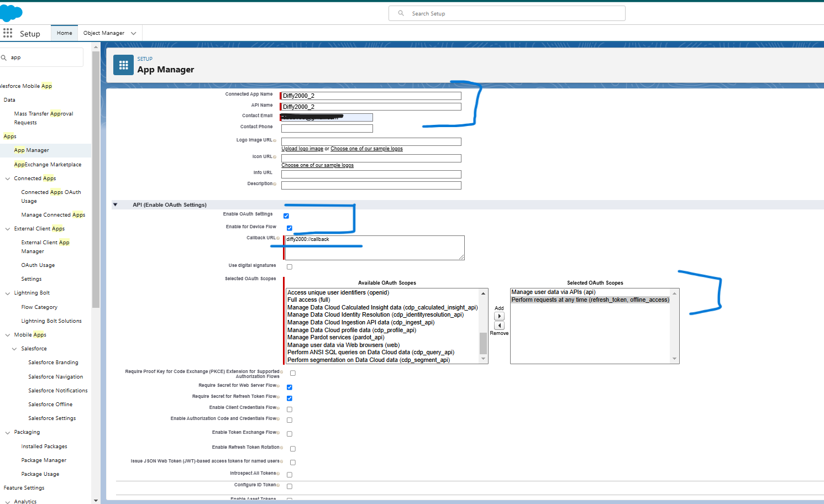Open Object Manager tab

point(104,33)
